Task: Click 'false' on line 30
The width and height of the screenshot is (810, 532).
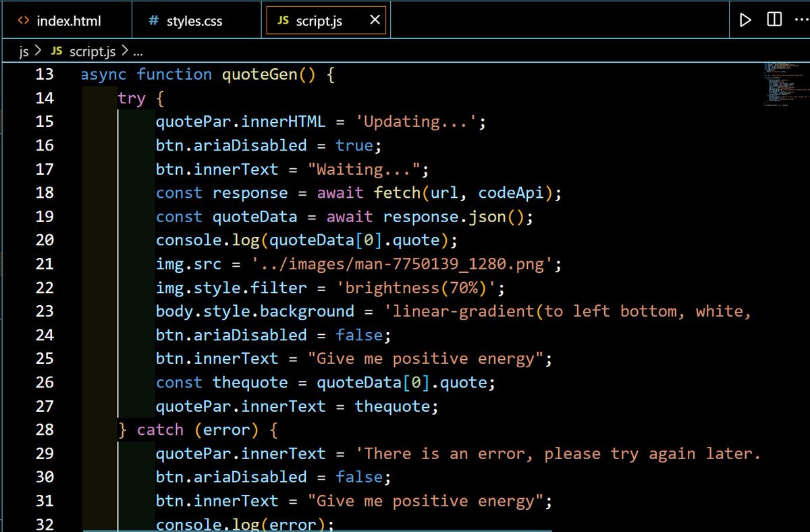Action: pyautogui.click(x=359, y=477)
